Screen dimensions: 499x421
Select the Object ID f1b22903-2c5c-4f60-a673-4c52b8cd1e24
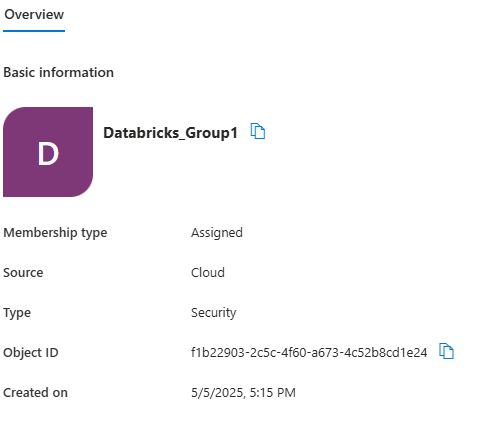coord(309,352)
